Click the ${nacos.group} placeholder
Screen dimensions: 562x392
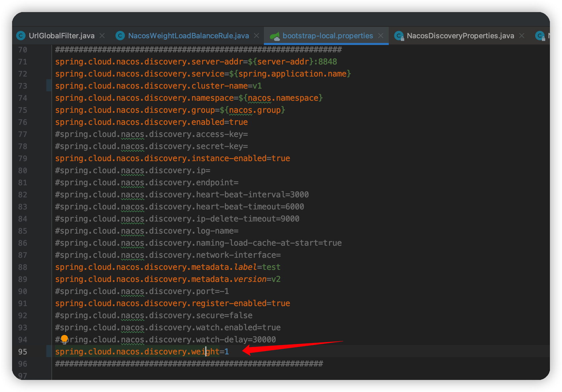252,110
